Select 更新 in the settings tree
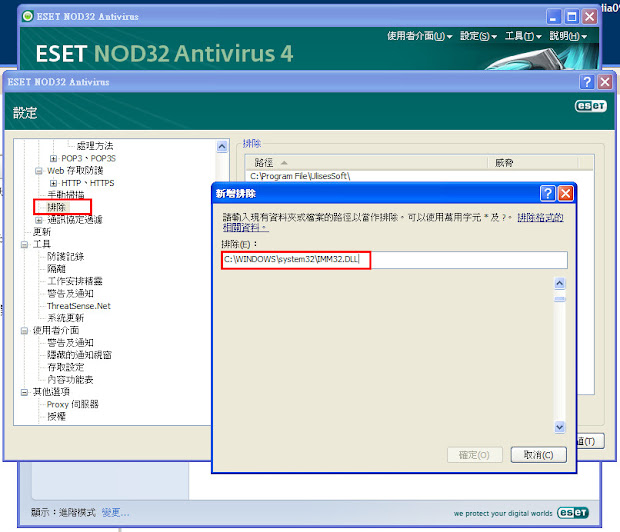Screen dimensions: 620x532 [x=42, y=232]
